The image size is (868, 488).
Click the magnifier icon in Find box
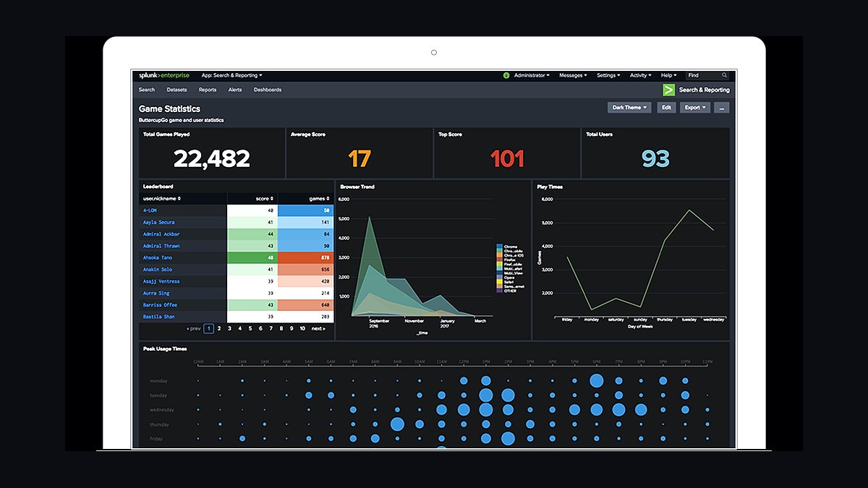tap(724, 75)
